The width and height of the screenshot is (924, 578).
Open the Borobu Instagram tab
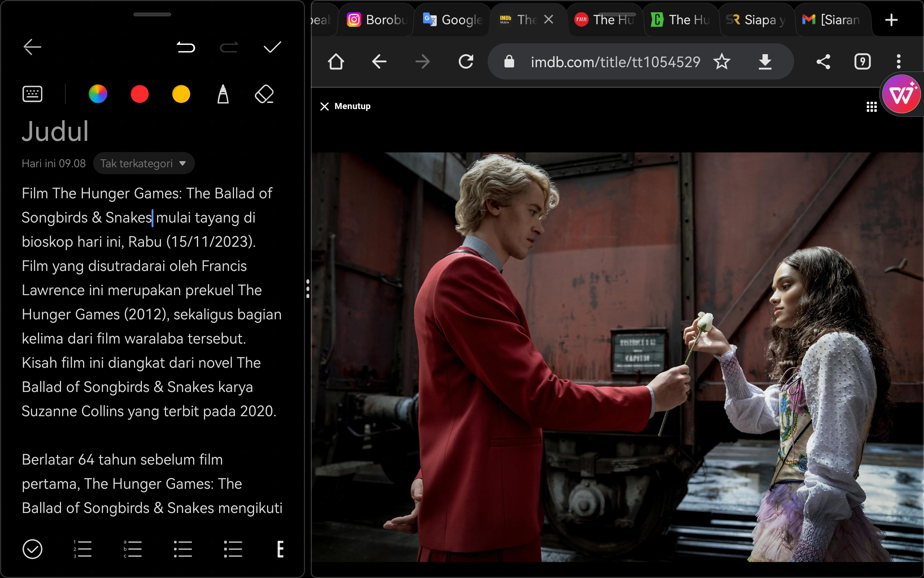pyautogui.click(x=376, y=20)
